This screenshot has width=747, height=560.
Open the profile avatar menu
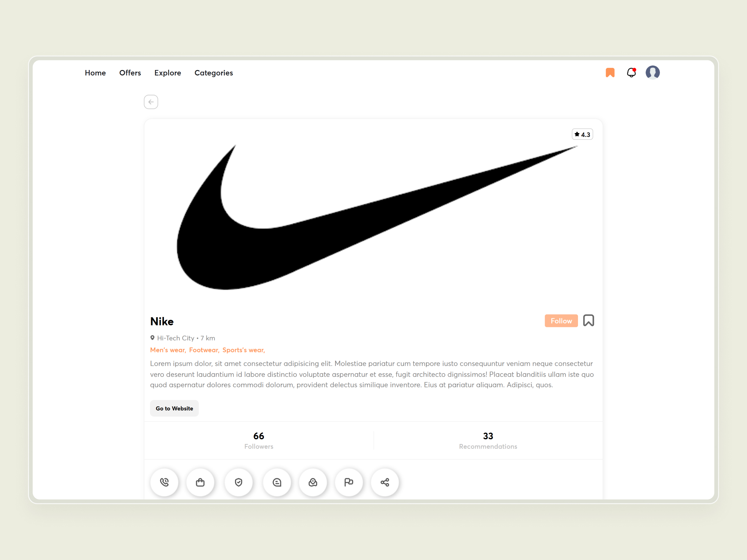(x=653, y=72)
